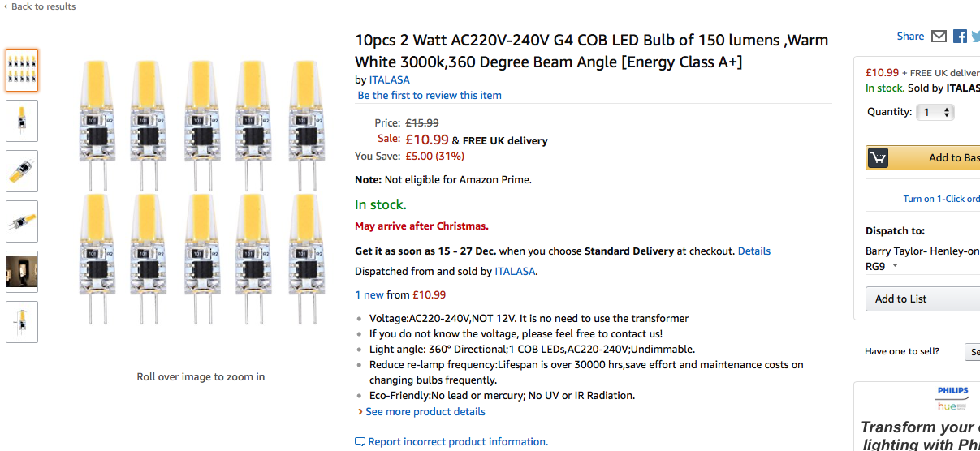Click the report speech bubble icon
The height and width of the screenshot is (451, 980).
click(x=360, y=442)
